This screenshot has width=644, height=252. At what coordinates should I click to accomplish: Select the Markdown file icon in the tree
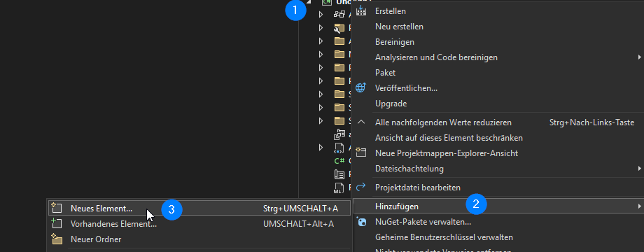[339, 188]
